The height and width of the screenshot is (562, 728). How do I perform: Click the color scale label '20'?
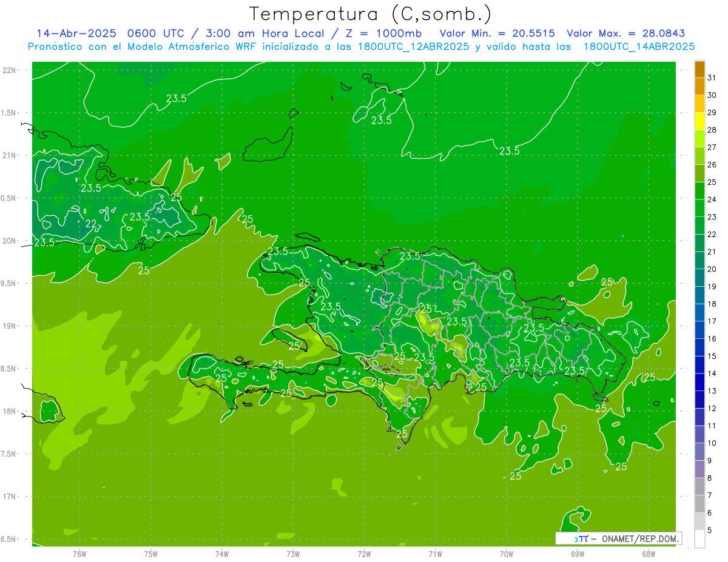[712, 269]
